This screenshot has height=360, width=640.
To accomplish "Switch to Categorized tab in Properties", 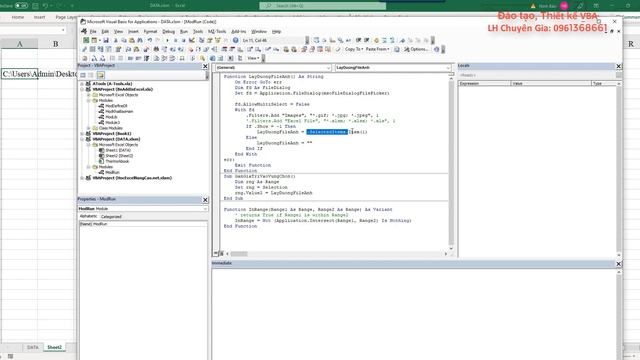I will pyautogui.click(x=111, y=217).
